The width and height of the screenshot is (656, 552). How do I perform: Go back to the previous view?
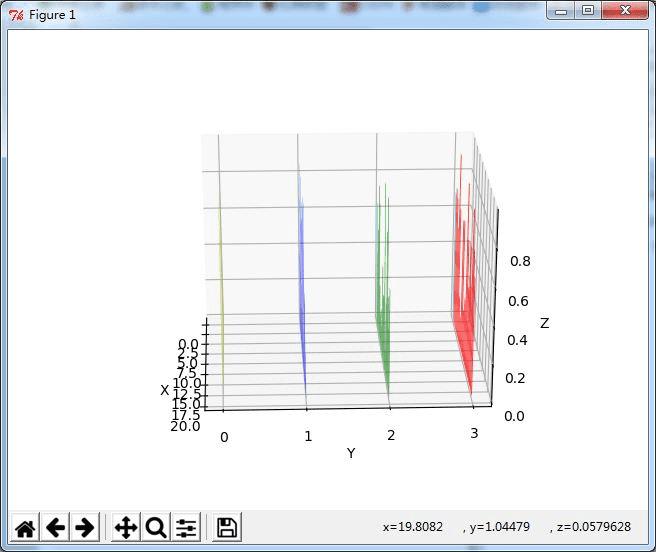tap(55, 527)
